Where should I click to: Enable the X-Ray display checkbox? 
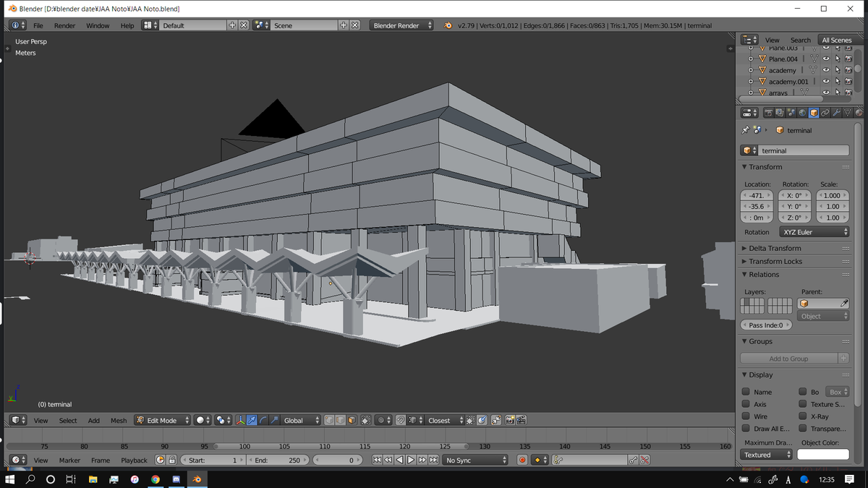pyautogui.click(x=802, y=416)
